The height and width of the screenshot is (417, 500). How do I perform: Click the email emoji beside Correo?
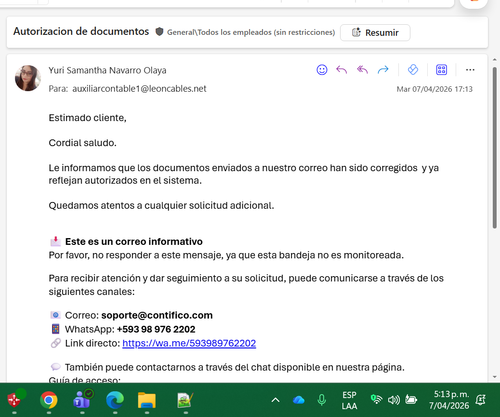pos(55,315)
